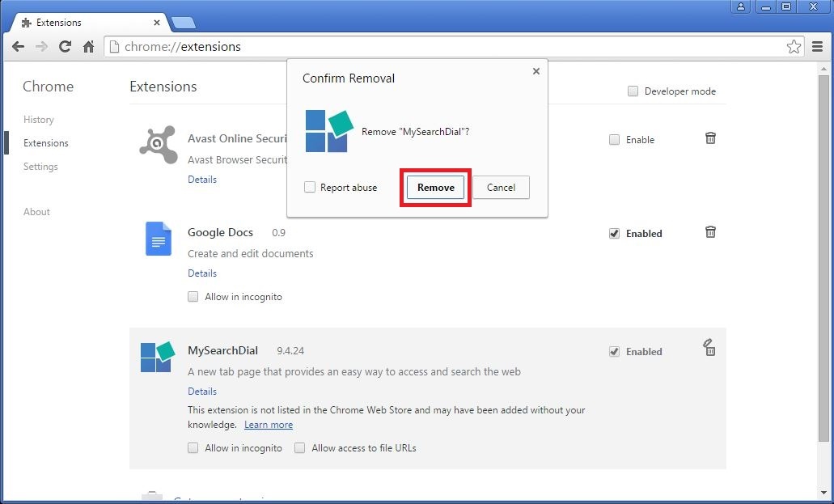Open a new tab
Screen dimensions: 834x504
[x=184, y=23]
